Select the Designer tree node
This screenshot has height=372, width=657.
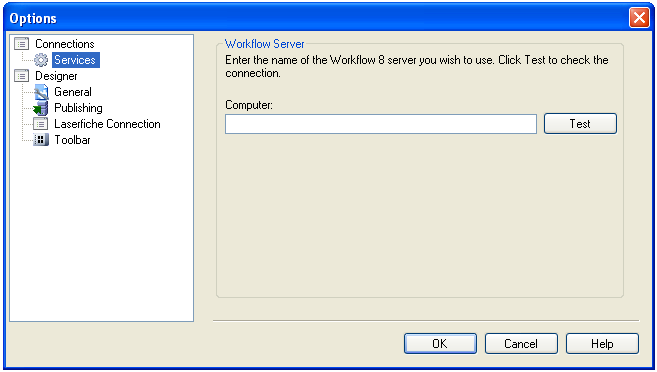(x=56, y=76)
